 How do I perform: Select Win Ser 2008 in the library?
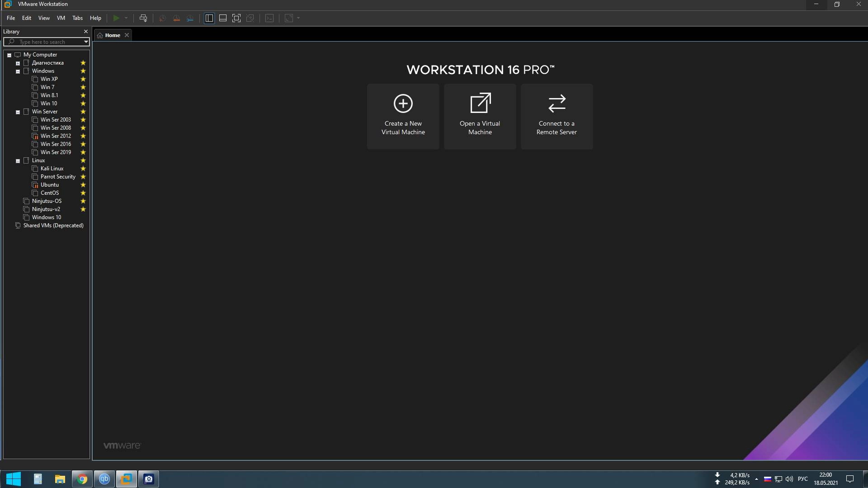click(56, 128)
